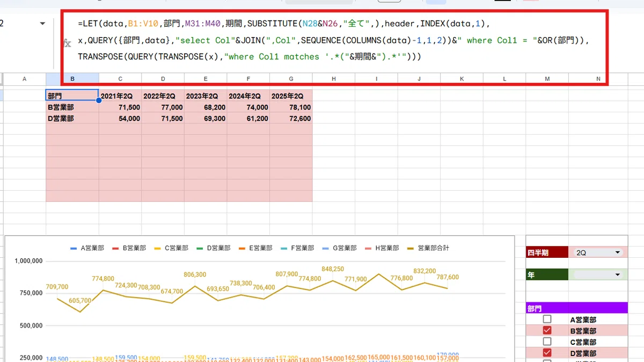Check the A営業部 checkbox
The width and height of the screenshot is (644, 362).
tap(547, 319)
